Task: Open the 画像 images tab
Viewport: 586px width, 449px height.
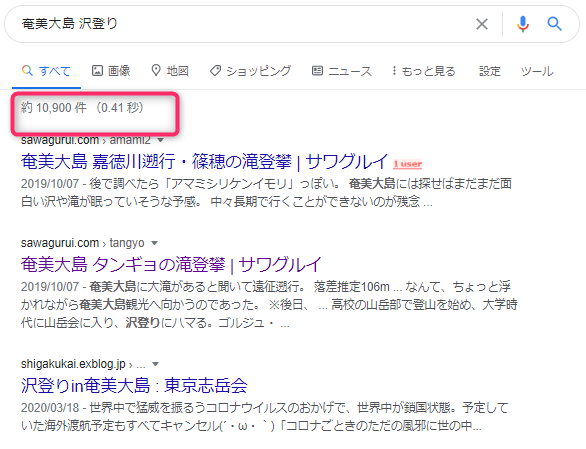Action: (x=111, y=71)
